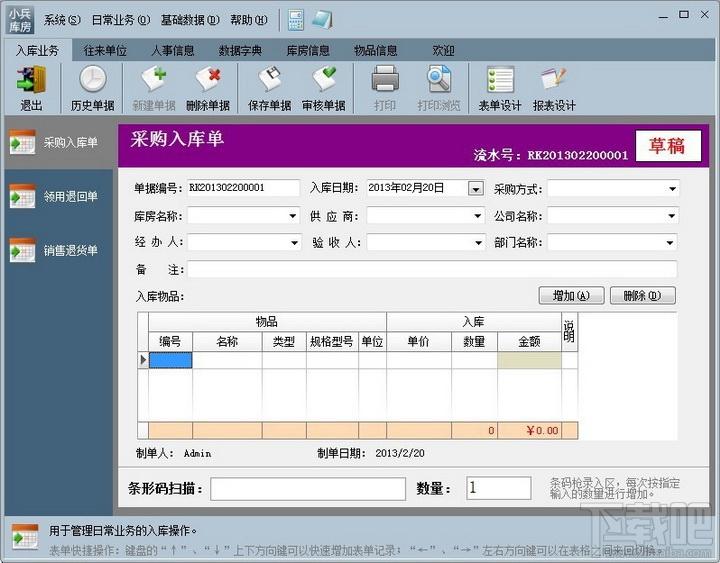
Task: Expand the 部门名称 dropdown
Action: [x=670, y=242]
